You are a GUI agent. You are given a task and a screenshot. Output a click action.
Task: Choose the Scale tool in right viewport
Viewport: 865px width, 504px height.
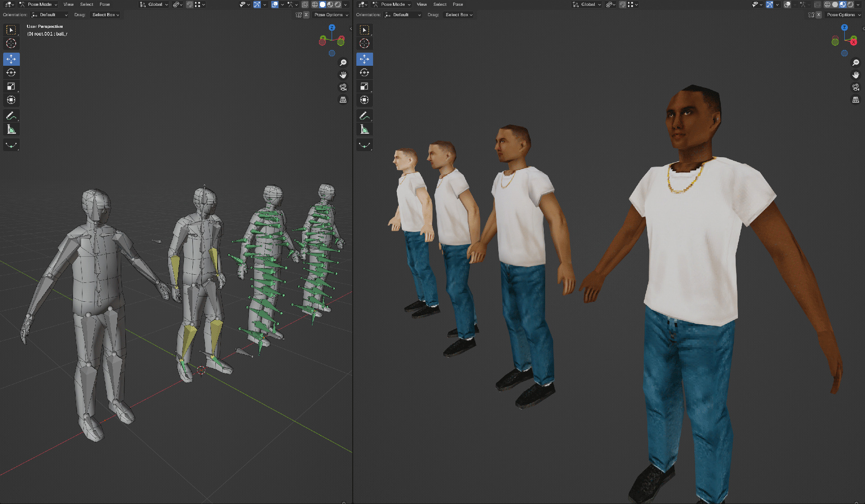[364, 86]
